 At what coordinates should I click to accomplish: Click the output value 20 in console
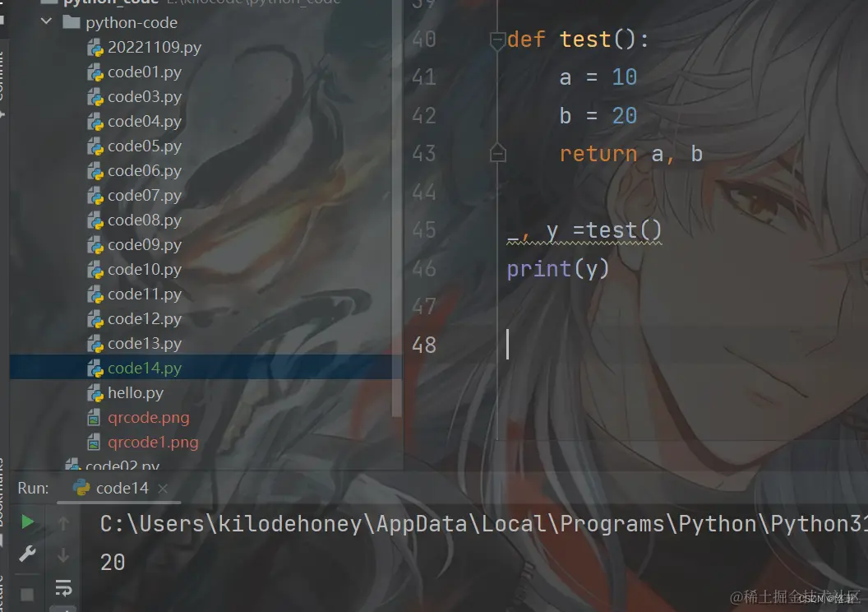(113, 562)
